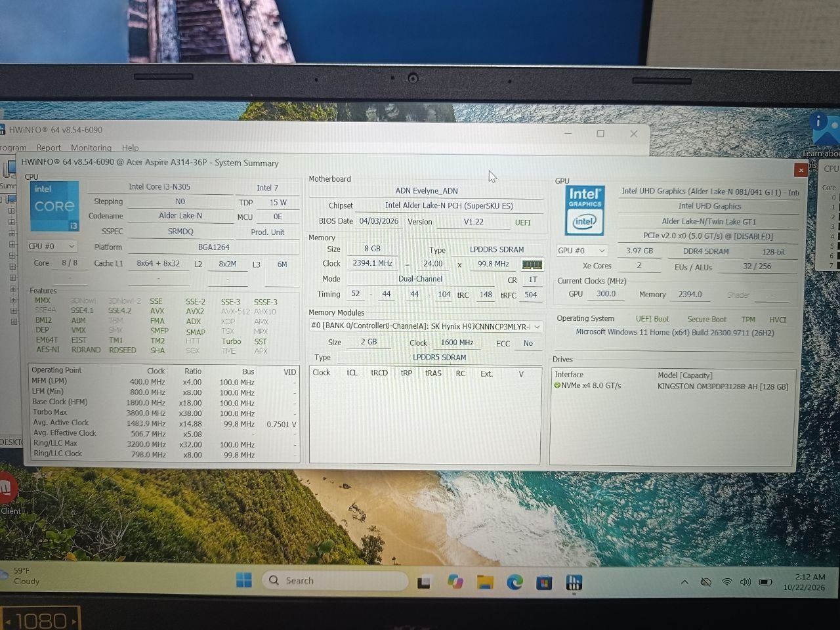Image resolution: width=840 pixels, height=630 pixels.
Task: Click the taskbar Search box
Action: point(335,581)
